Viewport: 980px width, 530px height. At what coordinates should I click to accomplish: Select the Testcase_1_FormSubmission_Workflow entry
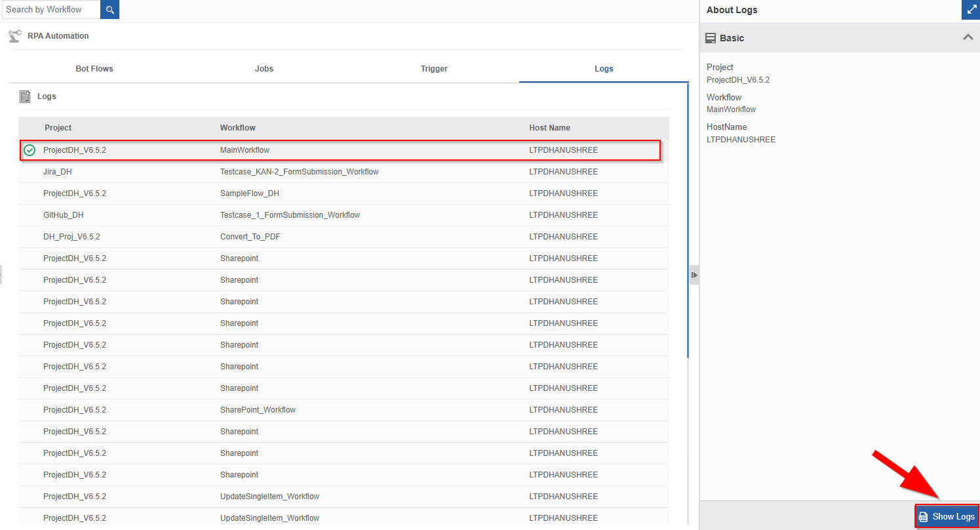click(290, 215)
